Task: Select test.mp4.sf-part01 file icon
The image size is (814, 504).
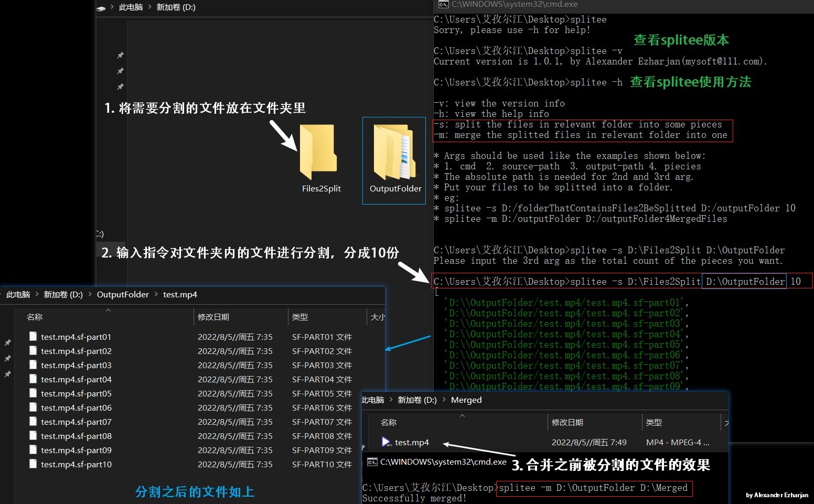Action: pos(33,337)
